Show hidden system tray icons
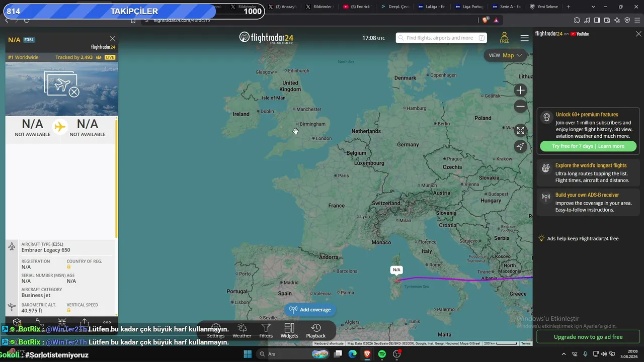Screen dimensions: 644x362 tap(563, 354)
